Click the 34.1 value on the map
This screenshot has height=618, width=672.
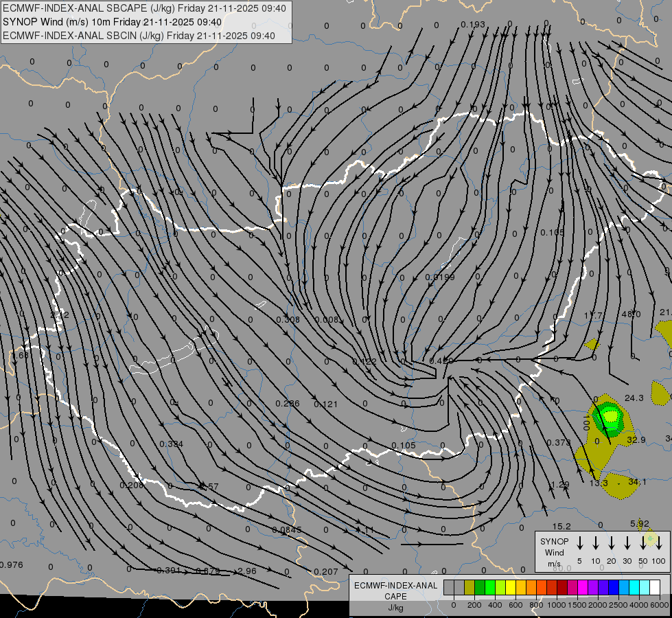point(637,482)
